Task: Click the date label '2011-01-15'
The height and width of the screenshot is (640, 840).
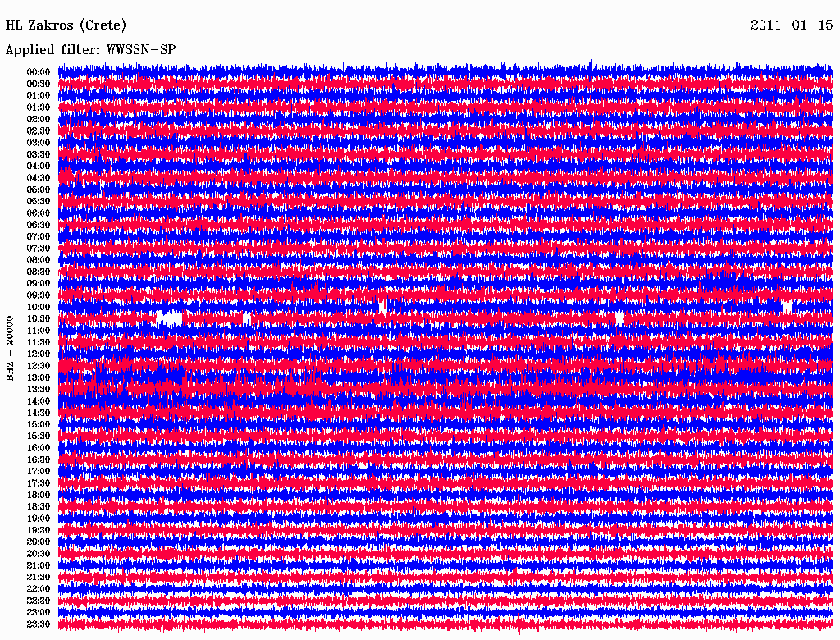Action: click(792, 25)
